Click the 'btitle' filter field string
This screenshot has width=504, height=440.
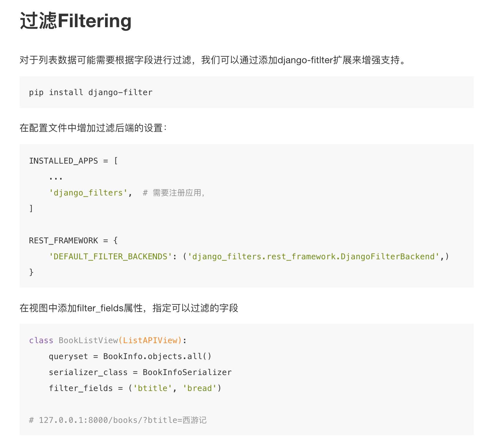click(153, 388)
